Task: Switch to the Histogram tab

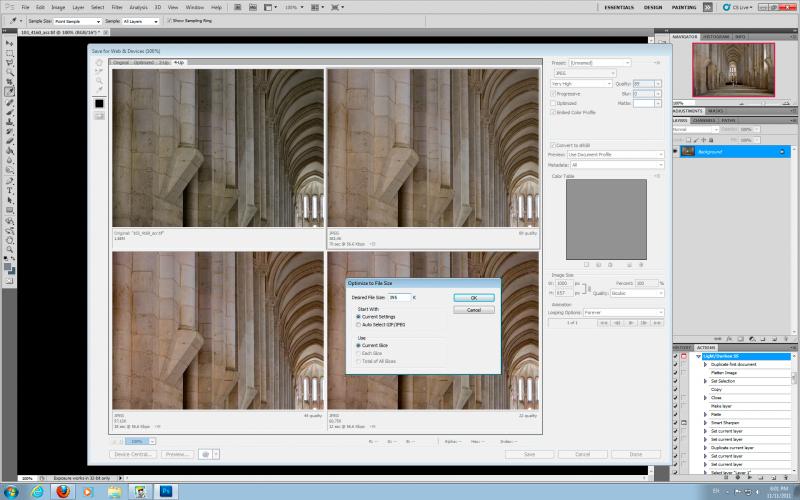Action: (715, 37)
